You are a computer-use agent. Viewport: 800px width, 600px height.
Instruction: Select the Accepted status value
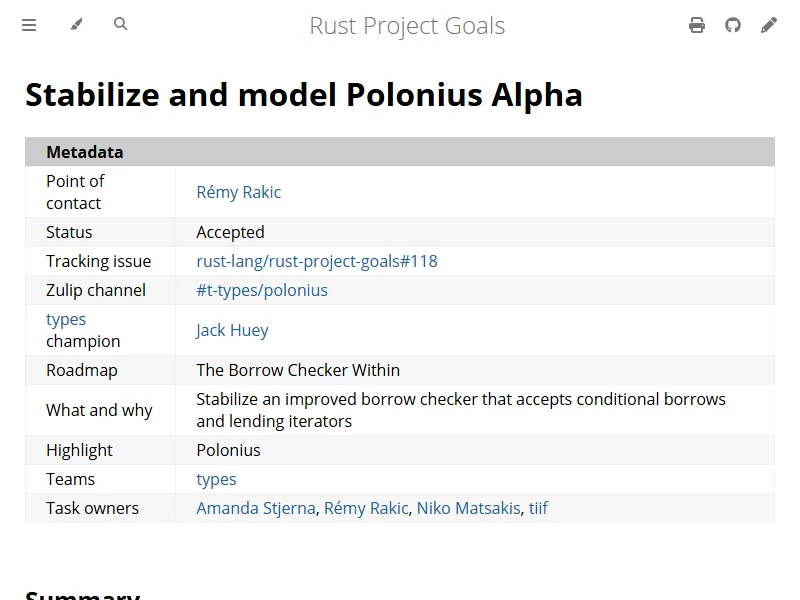tap(231, 232)
